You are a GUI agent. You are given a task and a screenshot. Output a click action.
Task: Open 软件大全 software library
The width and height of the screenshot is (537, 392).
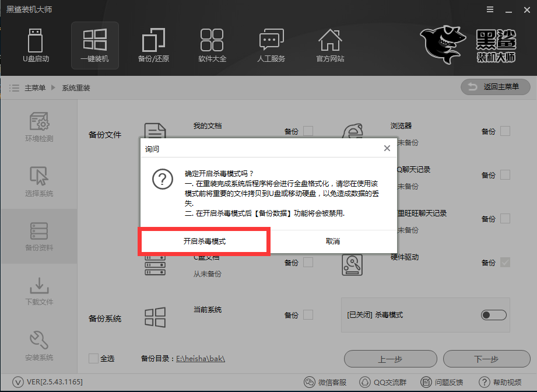212,45
